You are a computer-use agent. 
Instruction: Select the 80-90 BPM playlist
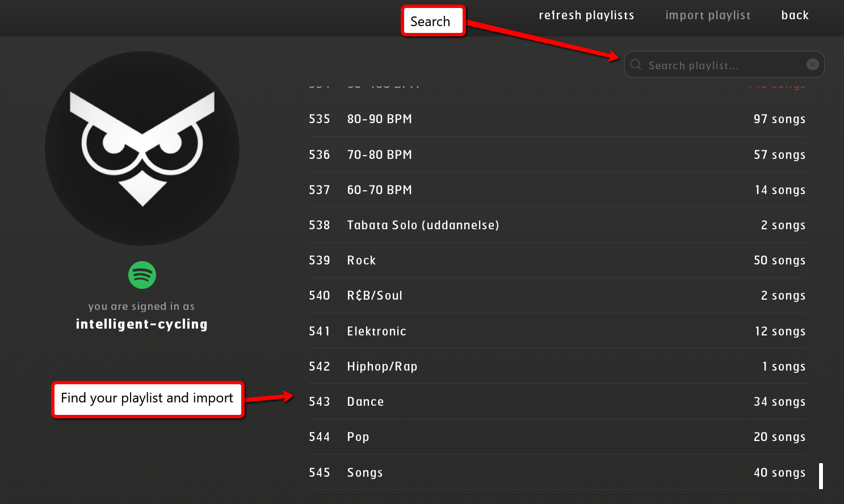[x=380, y=119]
